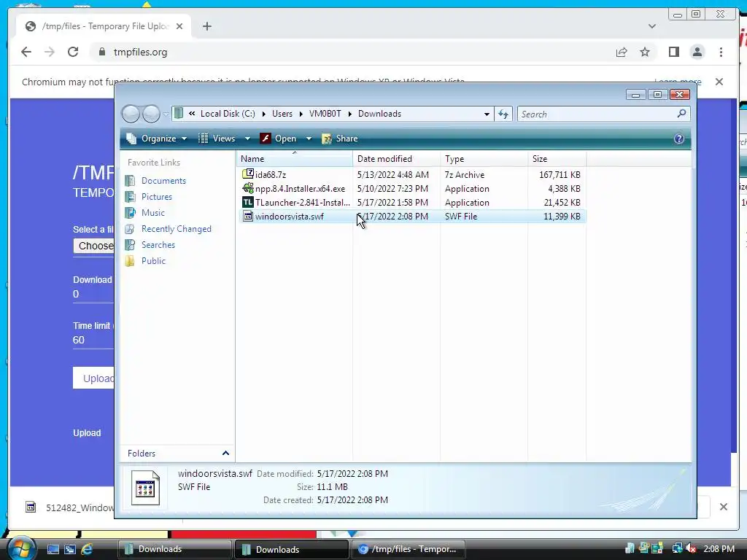Open Pictures in Favorite Links
The height and width of the screenshot is (560, 747).
(156, 197)
